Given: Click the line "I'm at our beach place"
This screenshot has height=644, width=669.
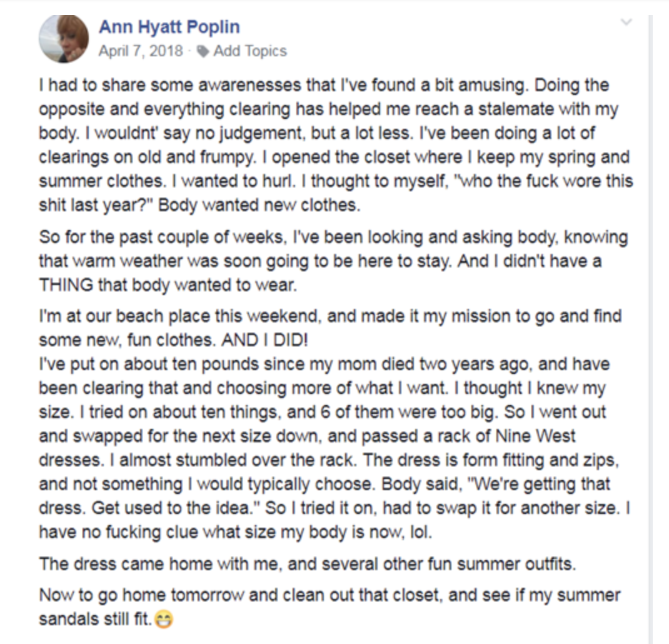Looking at the screenshot, I should pyautogui.click(x=330, y=316).
